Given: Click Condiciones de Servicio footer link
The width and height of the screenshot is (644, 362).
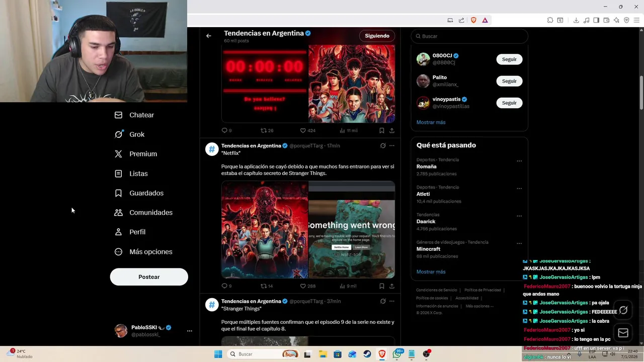Looking at the screenshot, I should coord(436,290).
